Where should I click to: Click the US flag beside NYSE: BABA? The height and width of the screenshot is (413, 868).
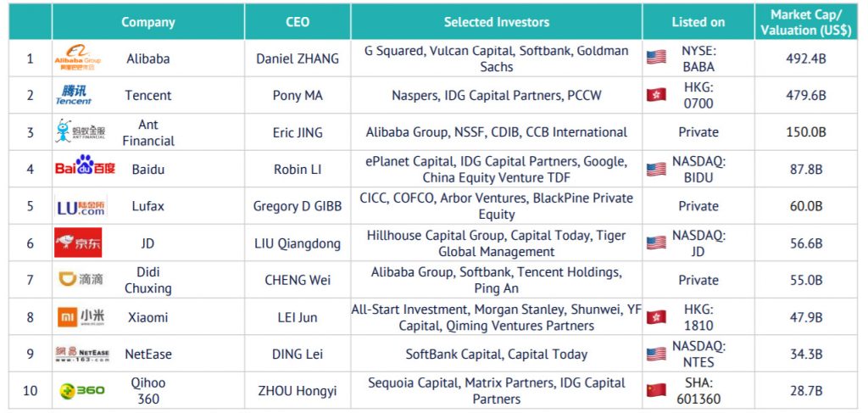coord(656,58)
